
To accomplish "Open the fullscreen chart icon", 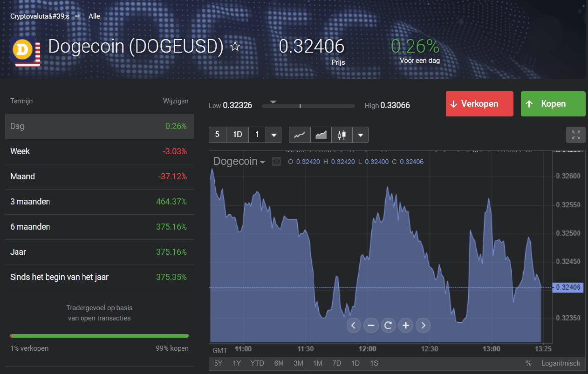I will (x=576, y=135).
